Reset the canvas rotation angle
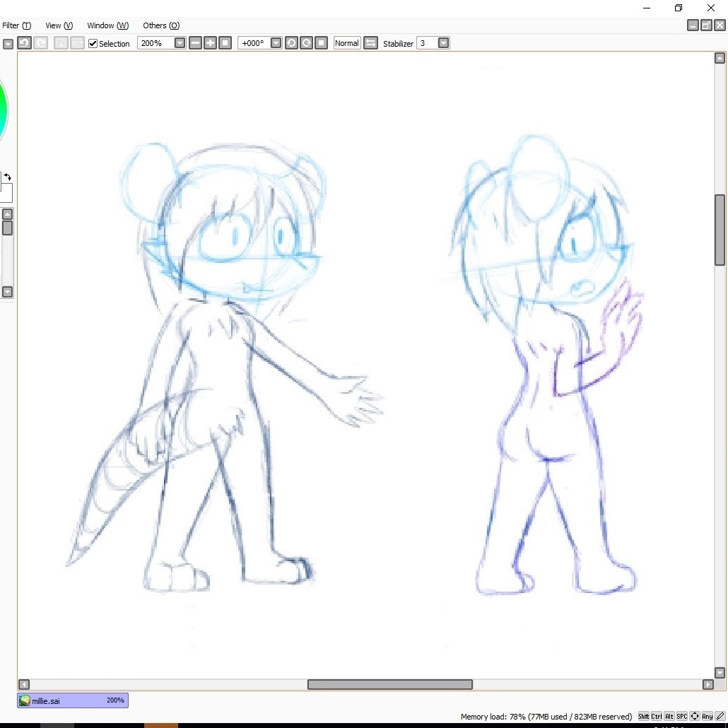The height and width of the screenshot is (728, 728). pos(322,43)
